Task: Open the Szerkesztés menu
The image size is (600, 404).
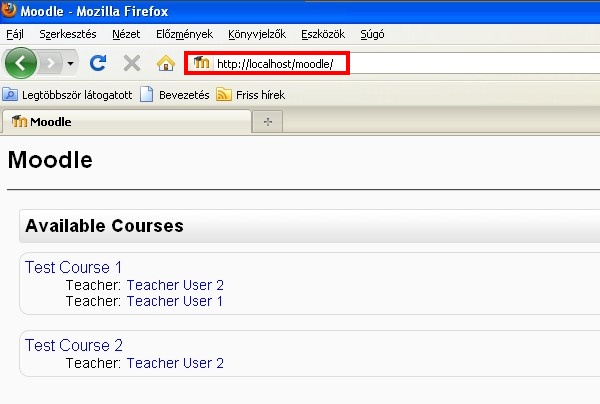Action: (68, 34)
